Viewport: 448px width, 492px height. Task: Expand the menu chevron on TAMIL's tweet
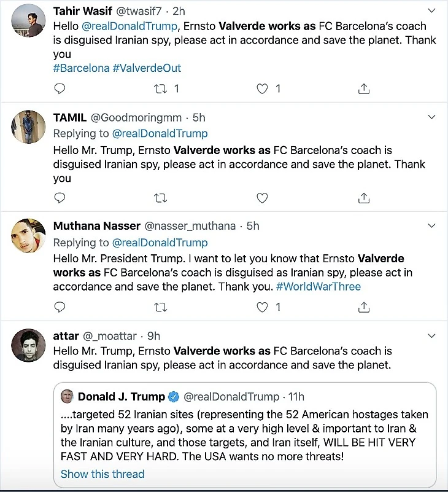431,117
